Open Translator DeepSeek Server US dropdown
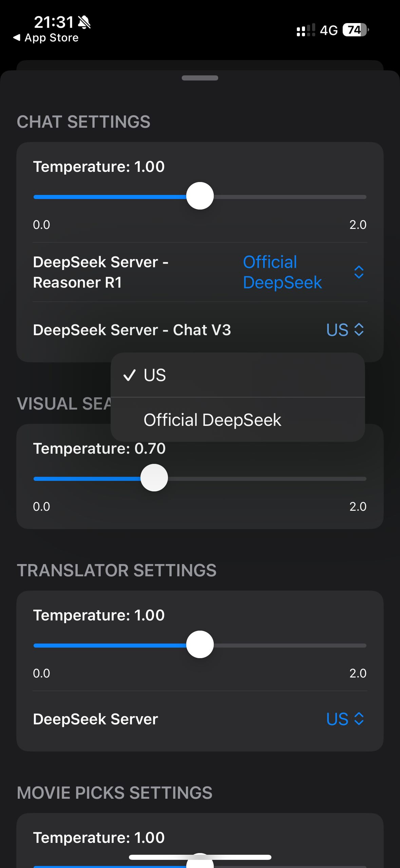The width and height of the screenshot is (400, 868). tap(337, 719)
